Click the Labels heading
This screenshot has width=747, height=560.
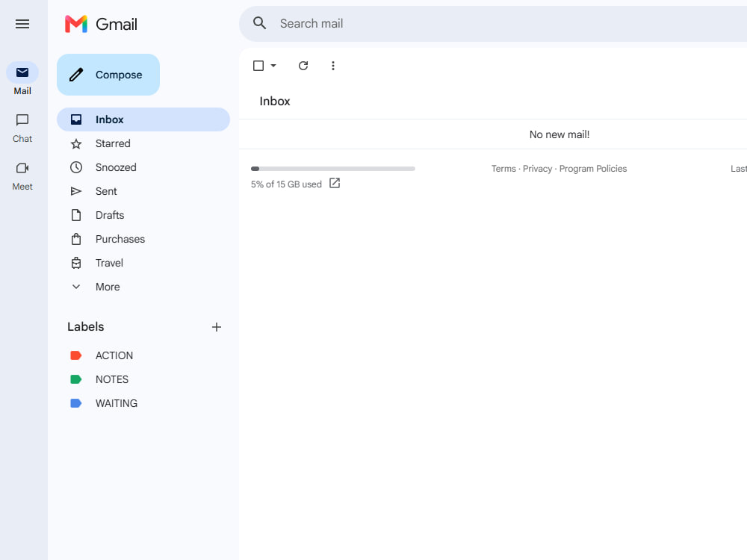pos(86,327)
